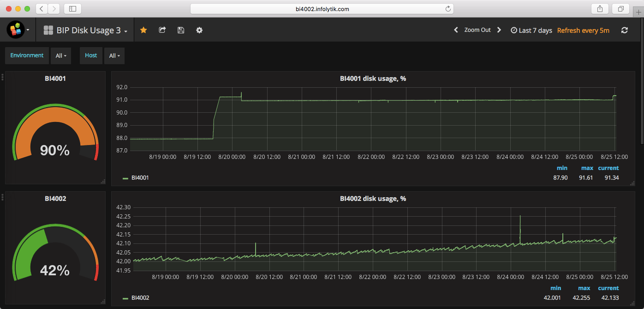Open the Safari share button
The image size is (644, 309).
click(600, 8)
